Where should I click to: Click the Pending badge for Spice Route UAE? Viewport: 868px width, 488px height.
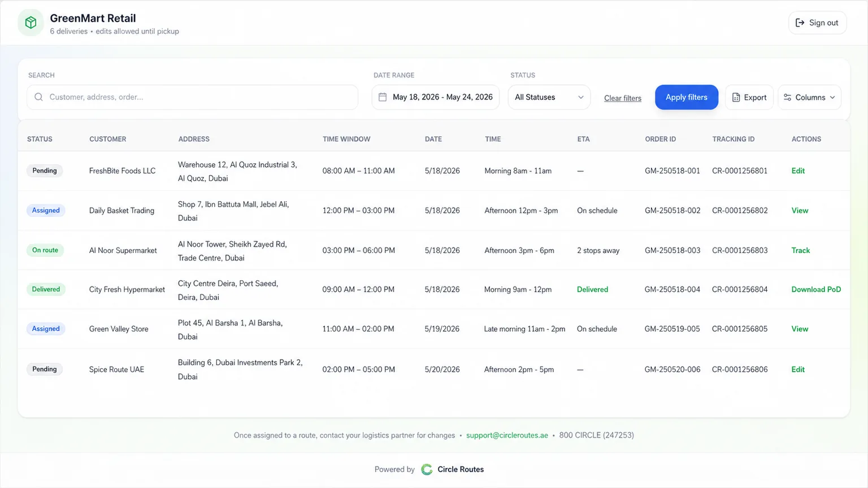(x=45, y=369)
